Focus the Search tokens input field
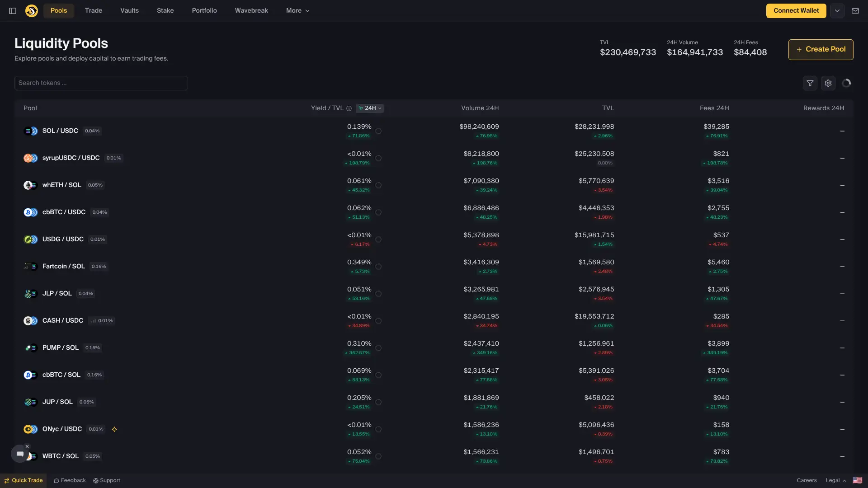Screen dimensions: 868x488 click(x=101, y=83)
